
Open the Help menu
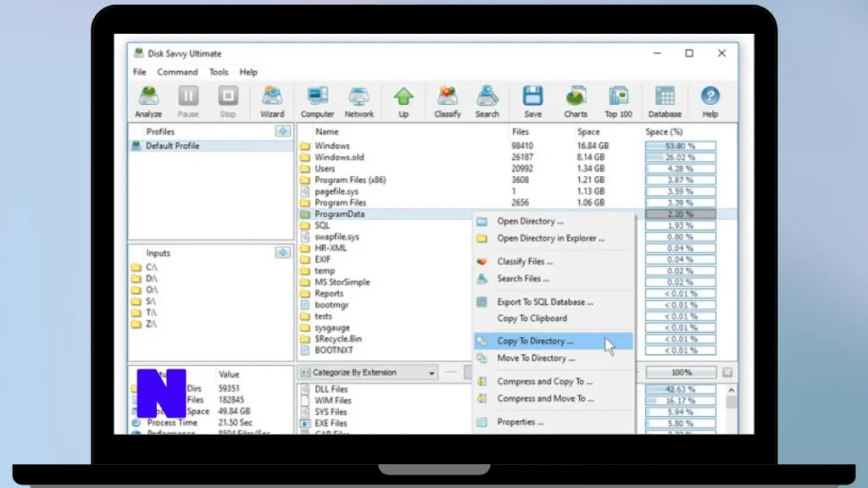click(248, 72)
